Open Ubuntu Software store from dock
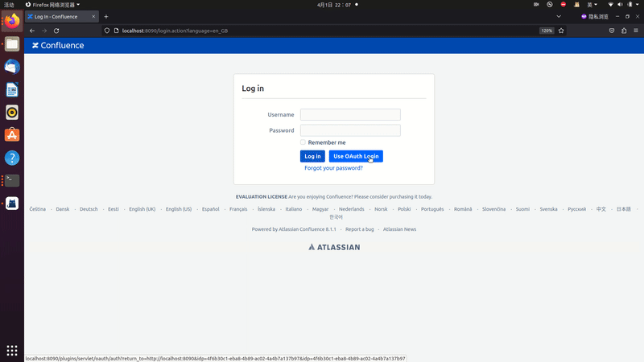Screen dimensions: 644x362 tap(12, 135)
